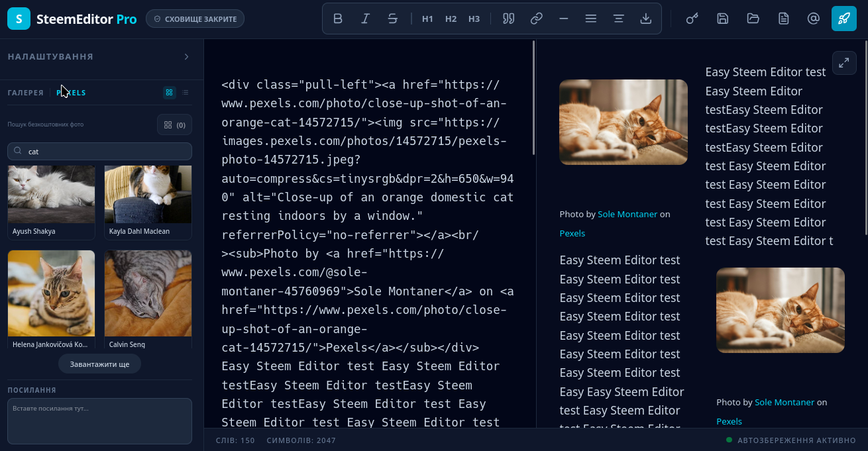Click the 'Посилання' section label
The image size is (868, 451).
[32, 390]
